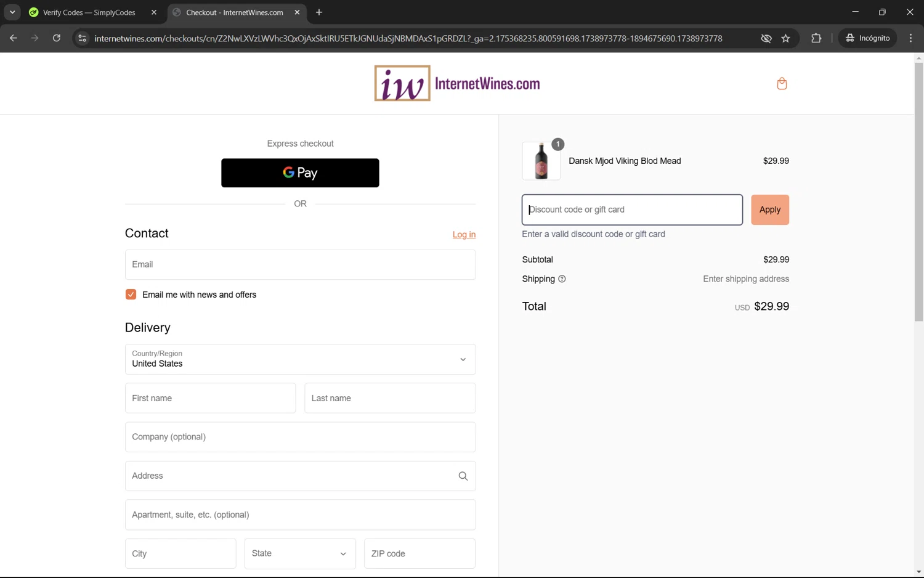Image resolution: width=924 pixels, height=578 pixels.
Task: Click the City input field
Action: click(x=180, y=553)
